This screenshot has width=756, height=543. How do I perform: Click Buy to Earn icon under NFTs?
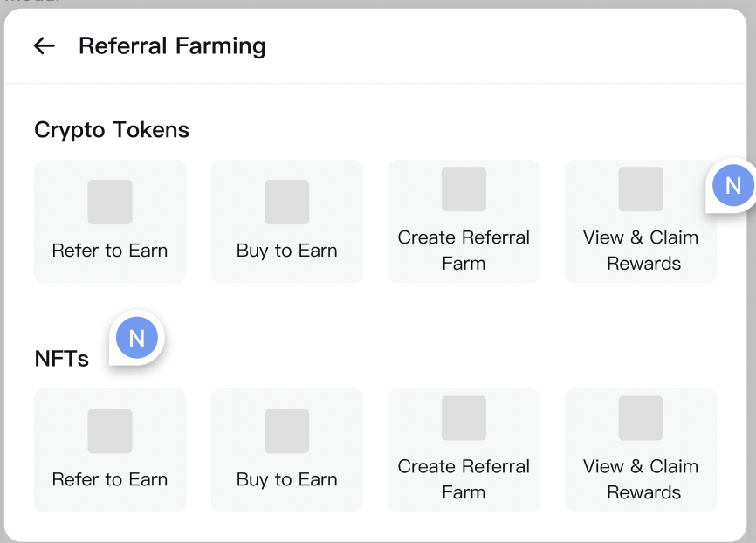pos(287,431)
